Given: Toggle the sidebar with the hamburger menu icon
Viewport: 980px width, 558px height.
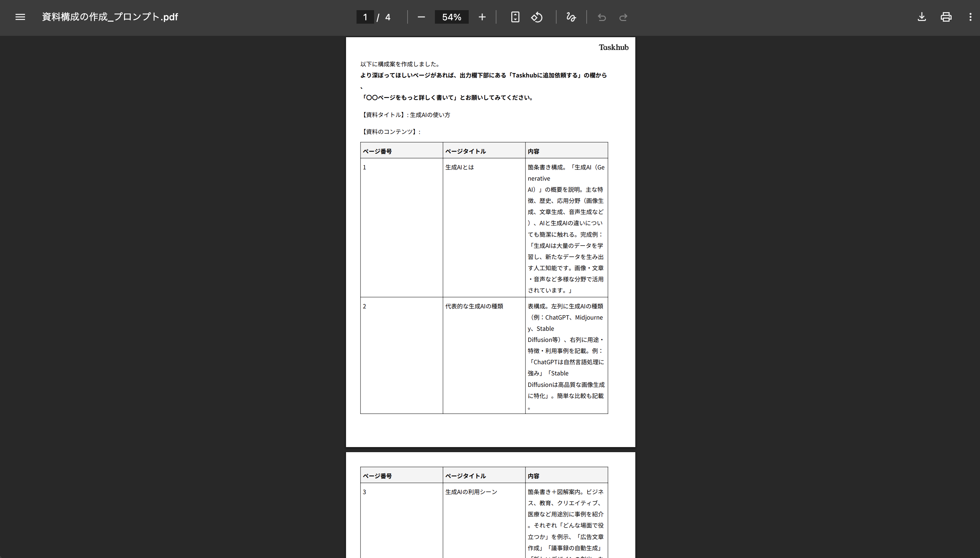Looking at the screenshot, I should pyautogui.click(x=20, y=17).
